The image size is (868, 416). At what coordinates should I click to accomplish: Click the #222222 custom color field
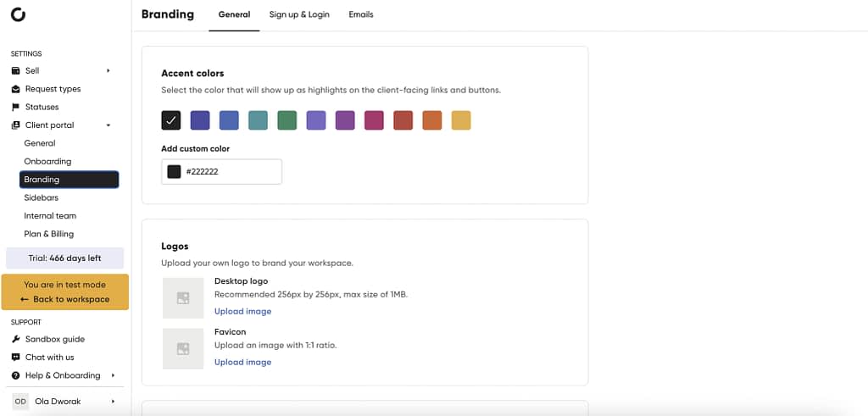pyautogui.click(x=221, y=171)
